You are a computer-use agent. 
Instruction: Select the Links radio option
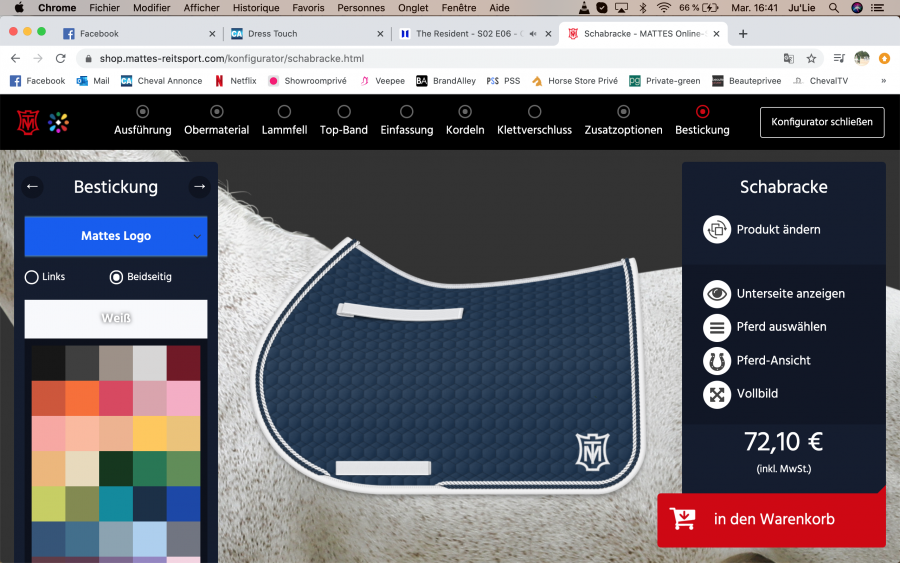pos(32,277)
